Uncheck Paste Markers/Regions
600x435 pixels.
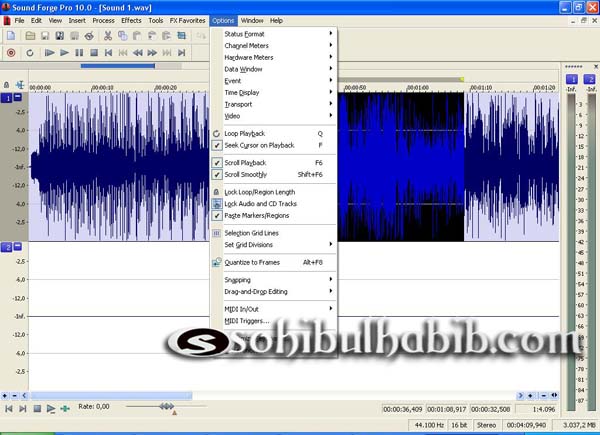coord(274,216)
